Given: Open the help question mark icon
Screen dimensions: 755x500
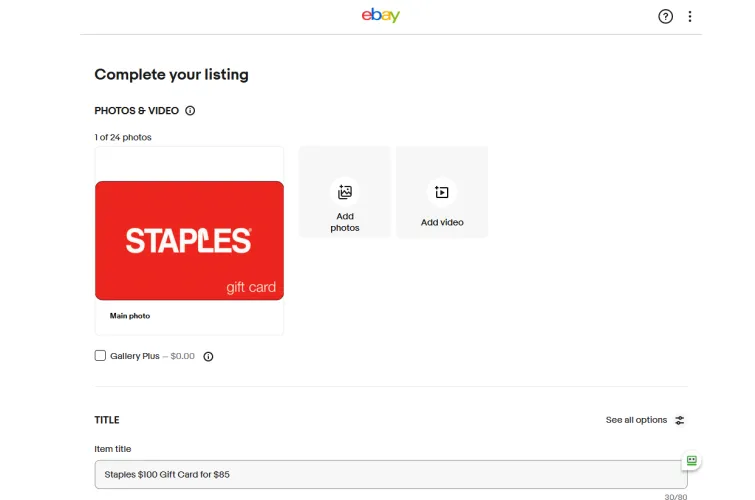Looking at the screenshot, I should 666,16.
